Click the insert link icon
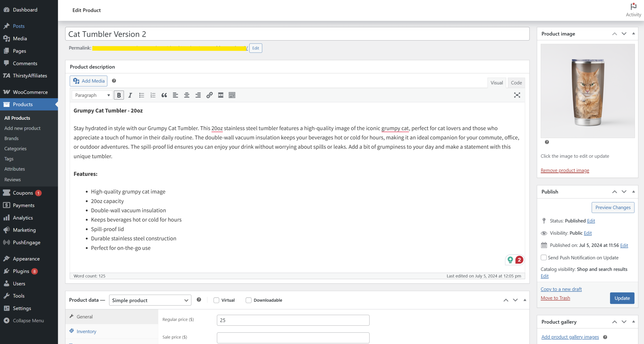644x344 pixels. (209, 95)
